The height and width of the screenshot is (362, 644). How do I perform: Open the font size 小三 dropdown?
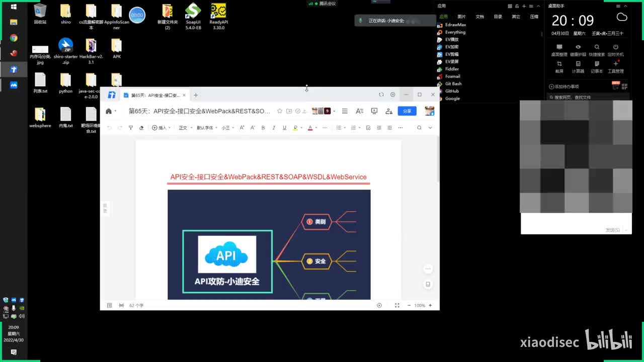228,128
